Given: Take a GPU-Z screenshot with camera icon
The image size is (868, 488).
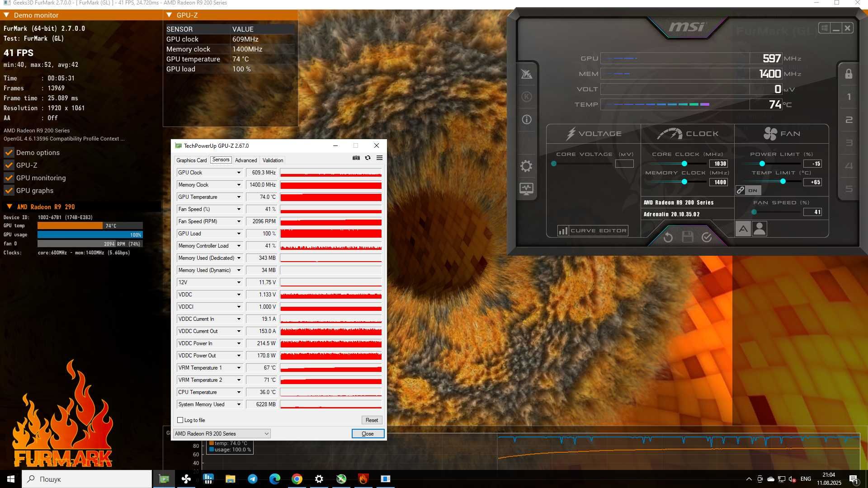Looking at the screenshot, I should 356,158.
